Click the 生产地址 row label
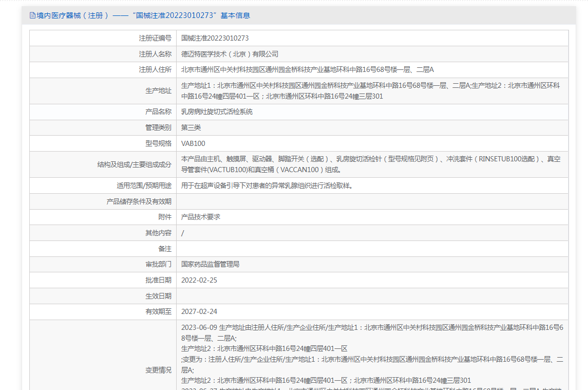The height and width of the screenshot is (390, 588). tap(158, 91)
